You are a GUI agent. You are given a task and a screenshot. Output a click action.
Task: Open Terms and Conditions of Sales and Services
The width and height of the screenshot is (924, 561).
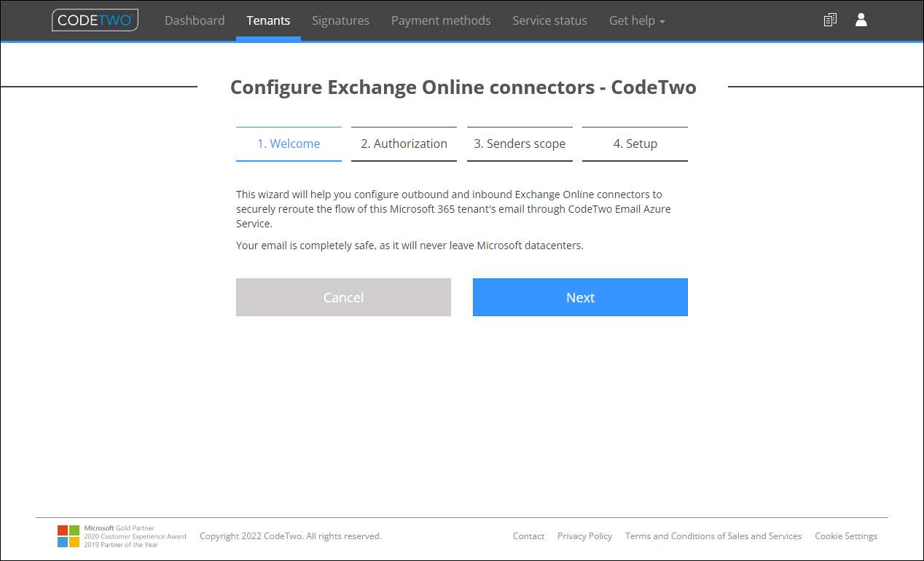tap(713, 535)
